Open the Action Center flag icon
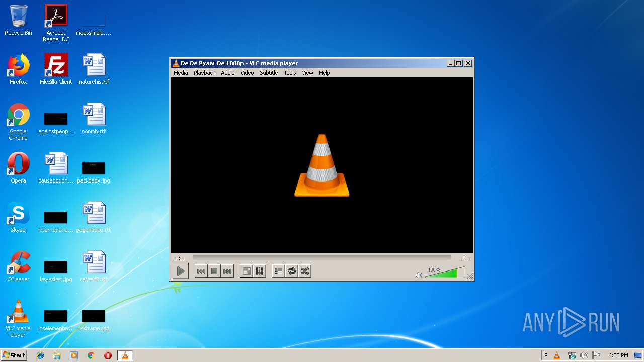This screenshot has height=362, width=644. [596, 355]
